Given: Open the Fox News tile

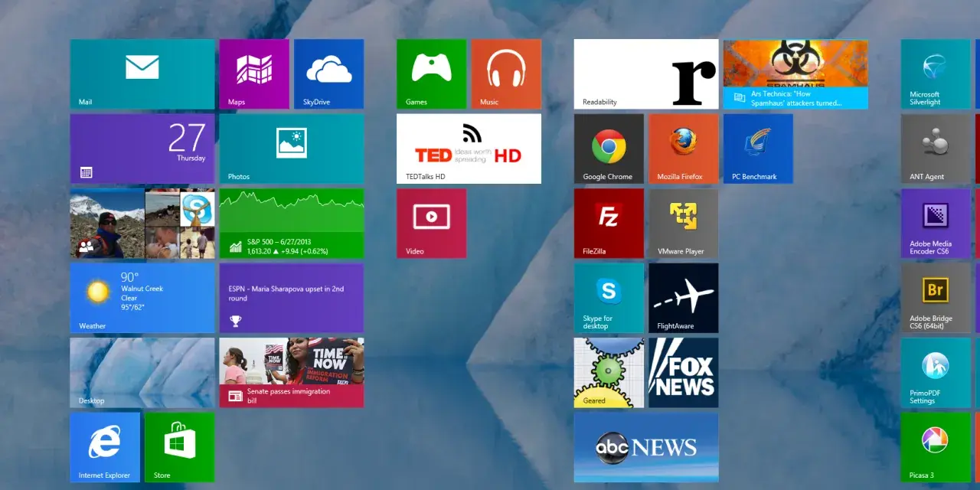Looking at the screenshot, I should (684, 373).
